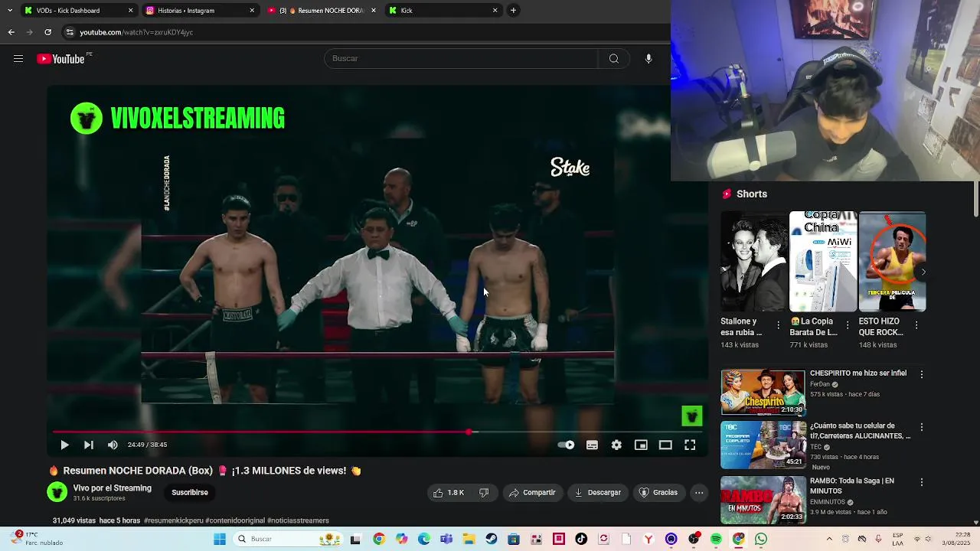
Task: Switch to theater mode
Action: pyautogui.click(x=665, y=445)
